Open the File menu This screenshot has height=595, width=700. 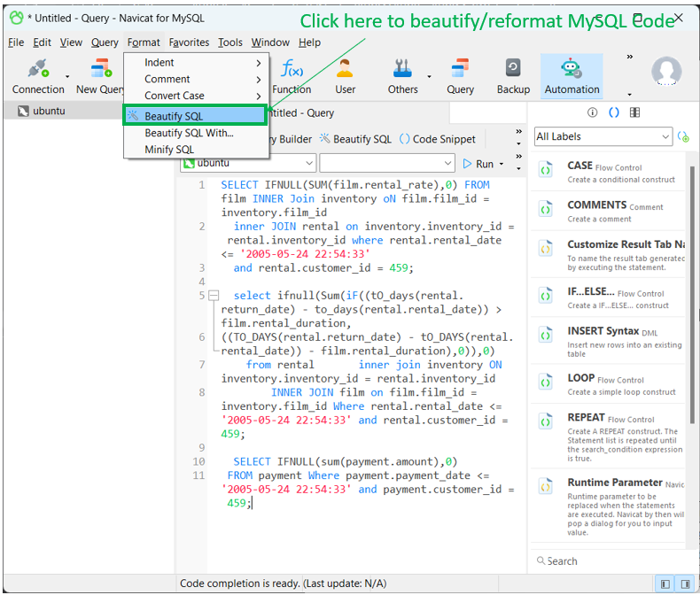(16, 42)
